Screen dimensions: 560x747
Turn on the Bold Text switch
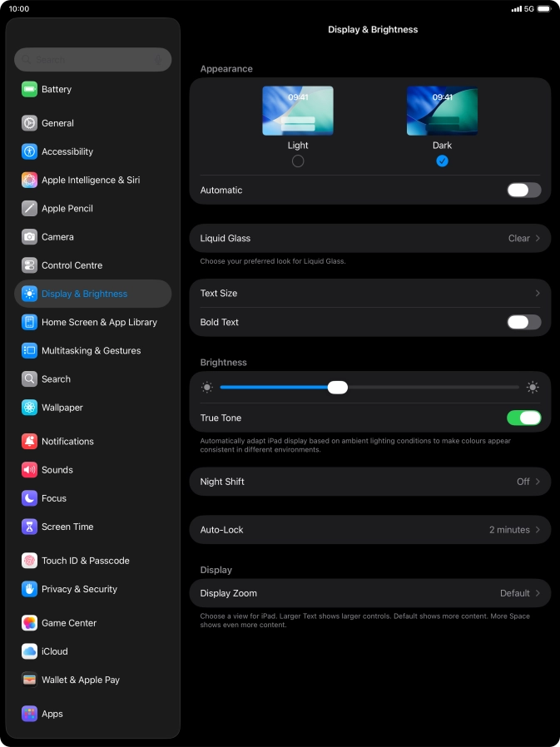(x=523, y=322)
